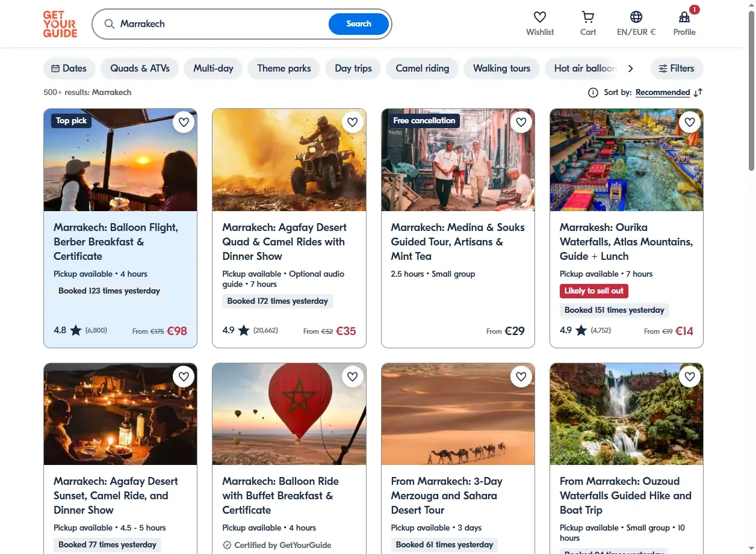Select the Walking tours category chip

(x=501, y=69)
